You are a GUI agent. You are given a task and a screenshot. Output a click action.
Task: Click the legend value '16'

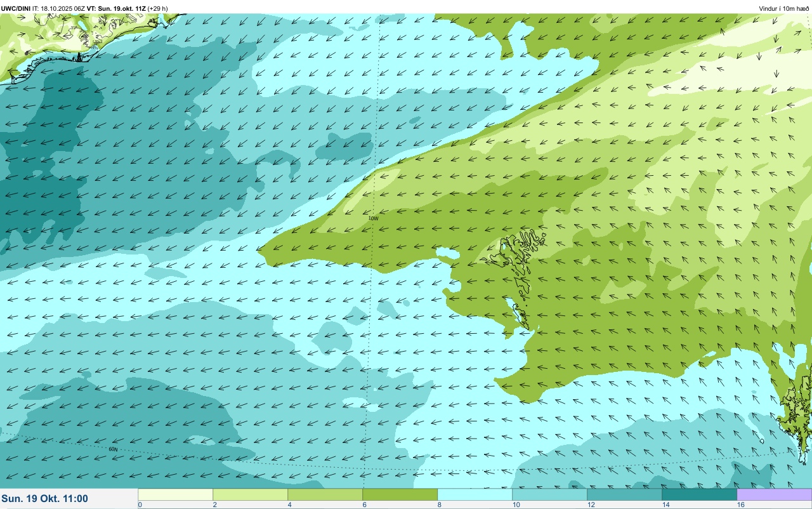(x=740, y=505)
